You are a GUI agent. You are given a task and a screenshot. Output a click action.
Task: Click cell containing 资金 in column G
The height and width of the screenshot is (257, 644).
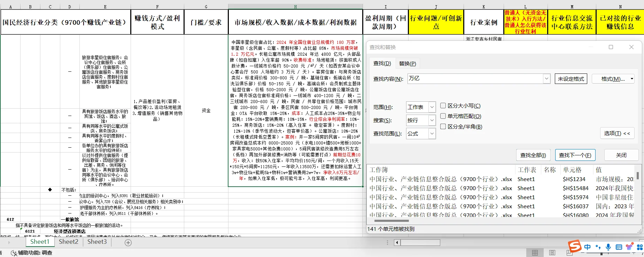coord(206,110)
